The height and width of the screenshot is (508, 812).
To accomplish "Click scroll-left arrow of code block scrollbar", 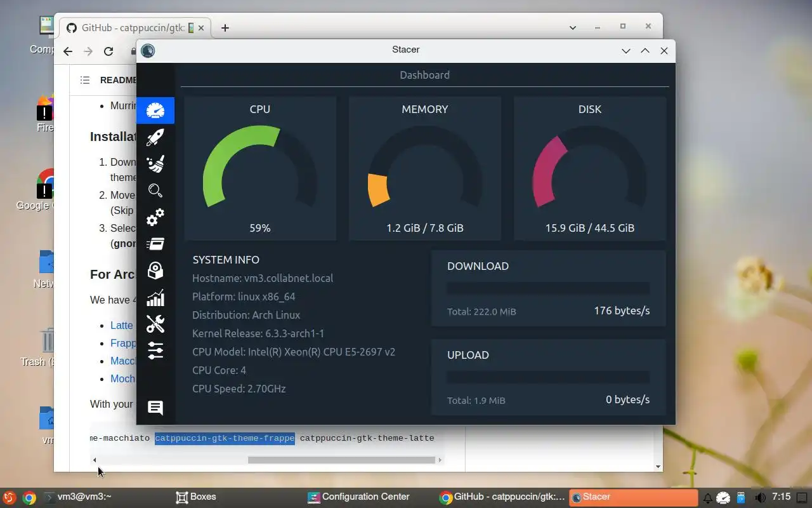I will tap(95, 460).
